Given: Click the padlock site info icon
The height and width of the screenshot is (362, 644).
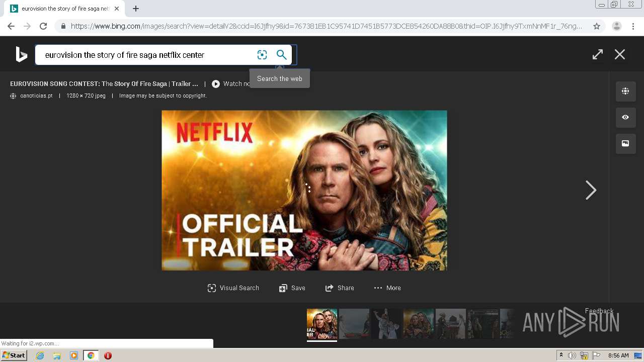Looking at the screenshot, I should click(x=63, y=26).
